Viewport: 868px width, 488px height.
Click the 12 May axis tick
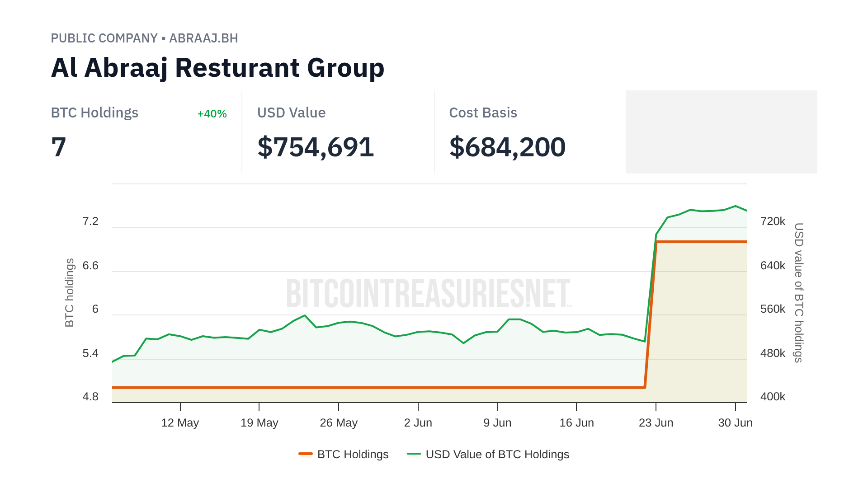point(180,422)
